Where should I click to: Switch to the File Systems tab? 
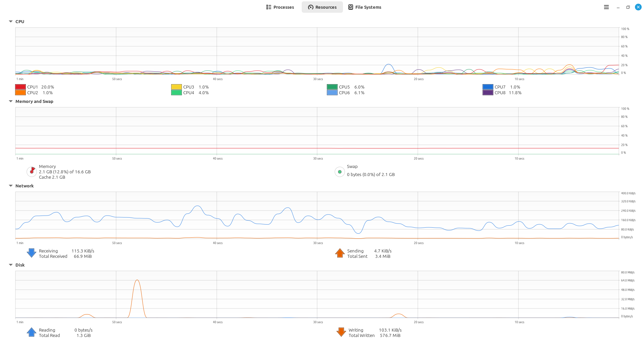364,7
